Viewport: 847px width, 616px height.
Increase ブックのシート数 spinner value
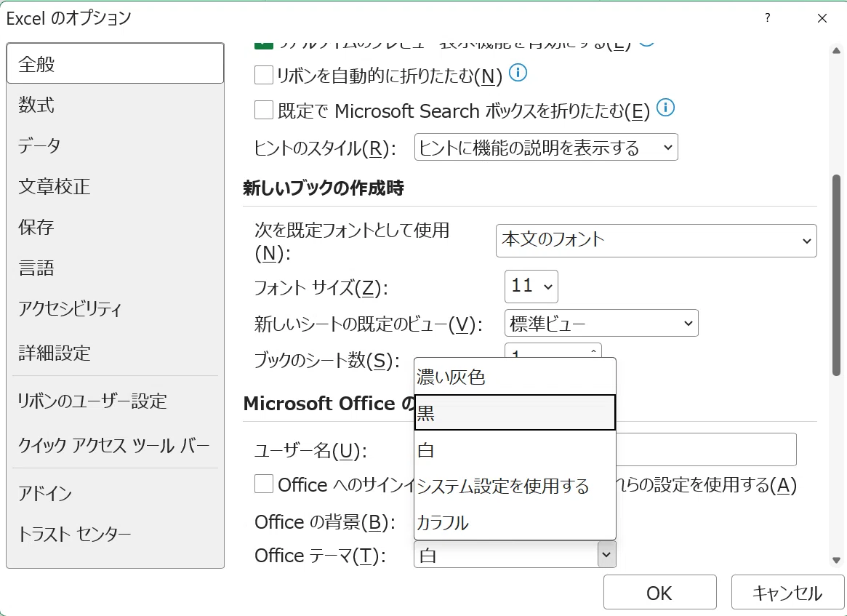(593, 351)
